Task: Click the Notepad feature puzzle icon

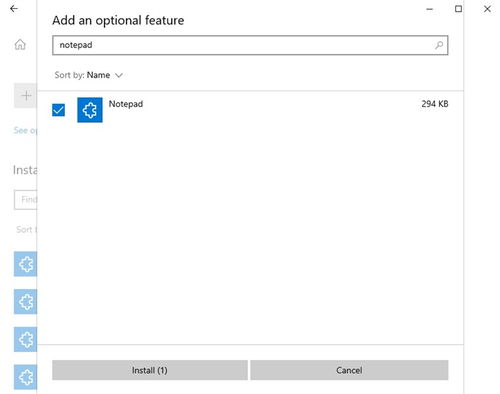Action: pos(90,110)
